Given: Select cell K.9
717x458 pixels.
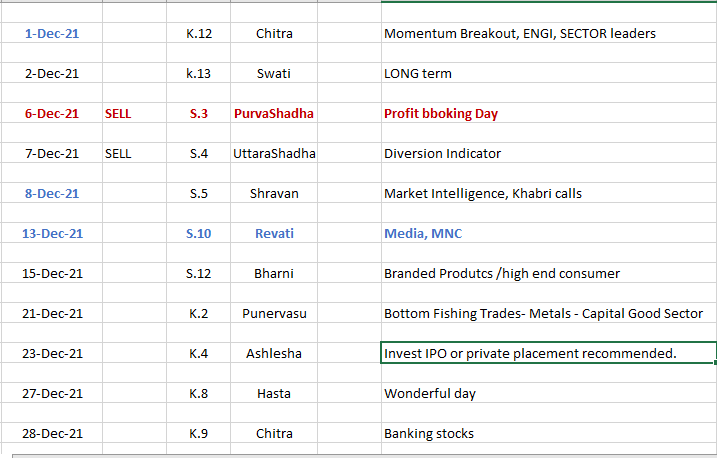Looking at the screenshot, I should click(x=198, y=433).
